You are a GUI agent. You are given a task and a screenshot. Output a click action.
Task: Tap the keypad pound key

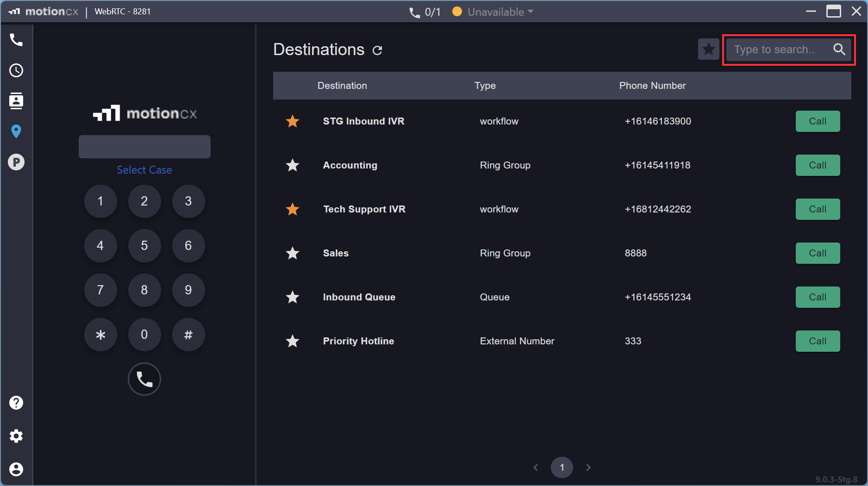pyautogui.click(x=188, y=335)
